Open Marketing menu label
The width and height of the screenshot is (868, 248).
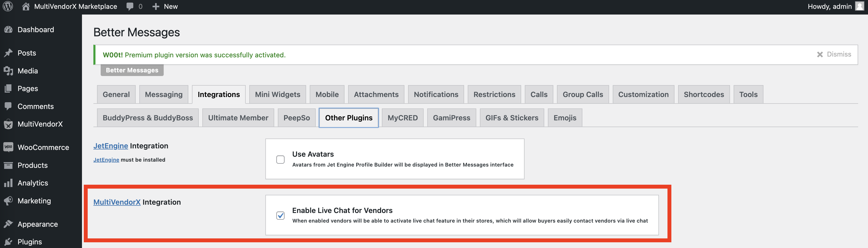34,201
